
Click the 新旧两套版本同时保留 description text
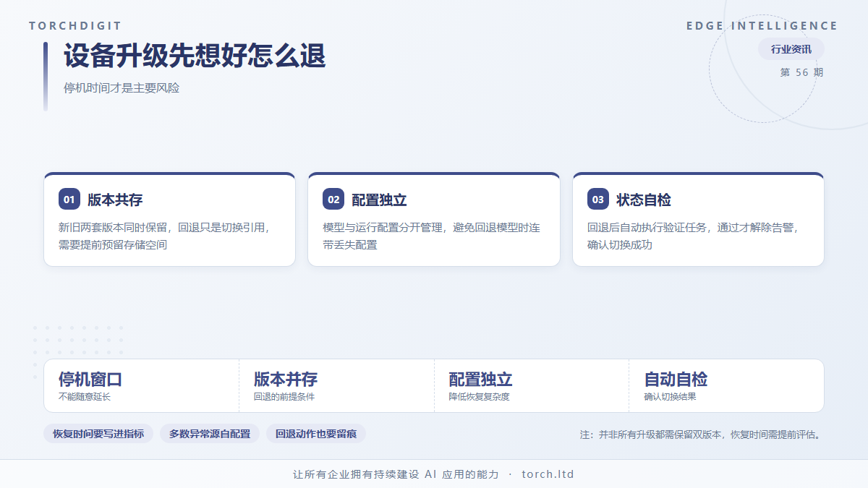click(x=166, y=236)
